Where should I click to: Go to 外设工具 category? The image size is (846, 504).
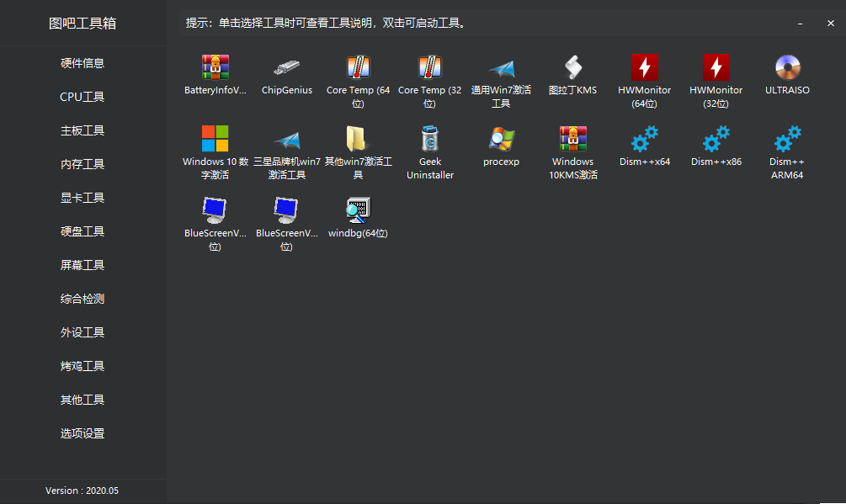[82, 332]
